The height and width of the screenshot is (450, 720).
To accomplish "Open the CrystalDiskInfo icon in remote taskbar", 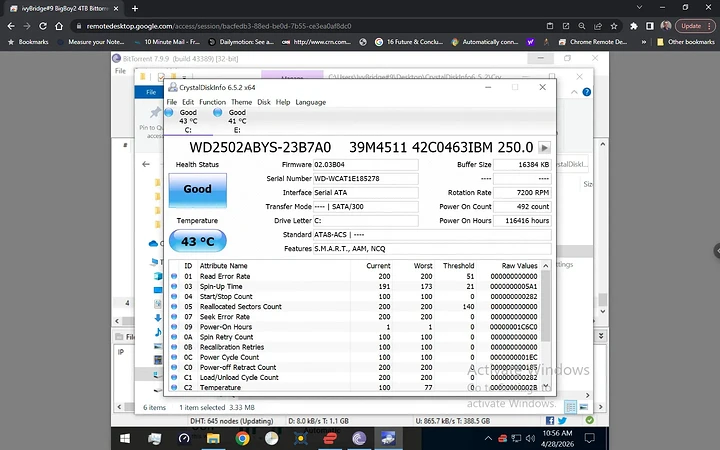I will click(388, 439).
